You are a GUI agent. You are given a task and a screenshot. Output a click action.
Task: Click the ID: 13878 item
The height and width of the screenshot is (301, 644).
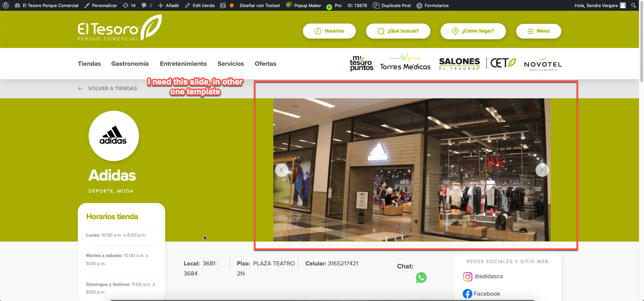point(357,5)
